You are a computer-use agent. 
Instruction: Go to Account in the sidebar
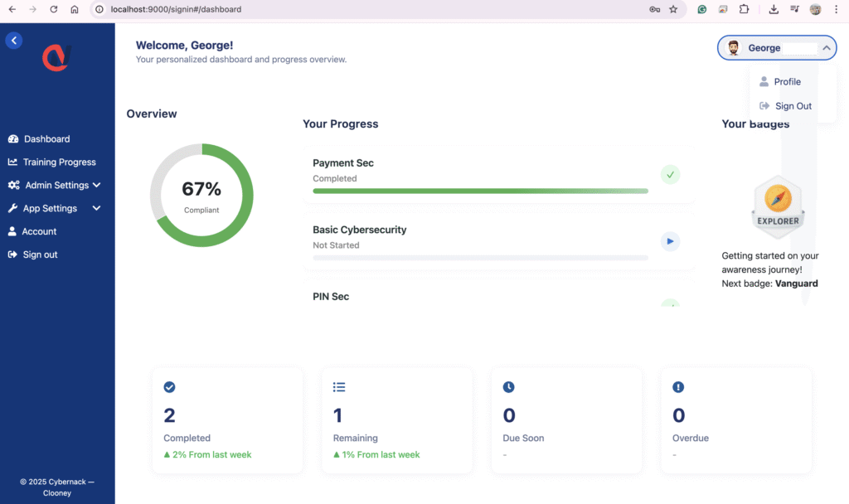coord(39,232)
